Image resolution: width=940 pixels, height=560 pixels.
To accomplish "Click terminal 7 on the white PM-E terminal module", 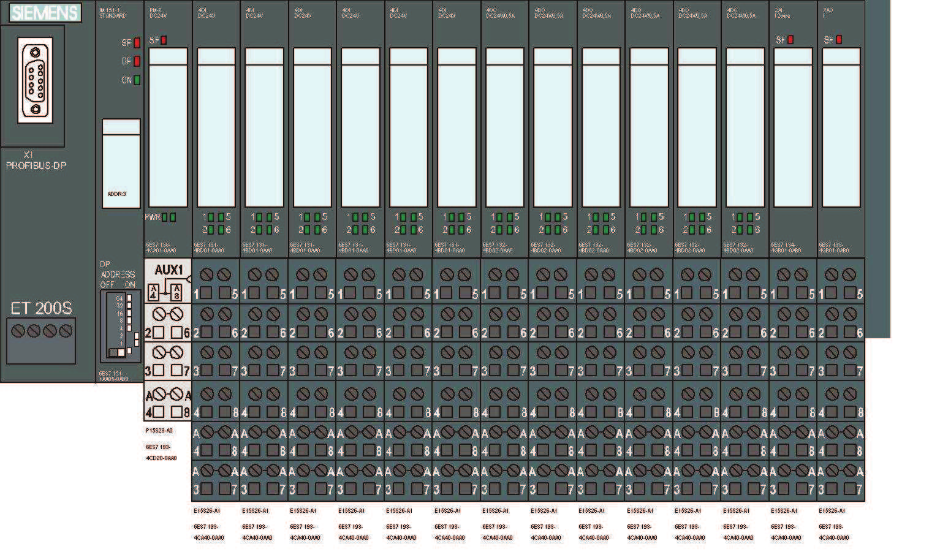I will click(x=176, y=371).
